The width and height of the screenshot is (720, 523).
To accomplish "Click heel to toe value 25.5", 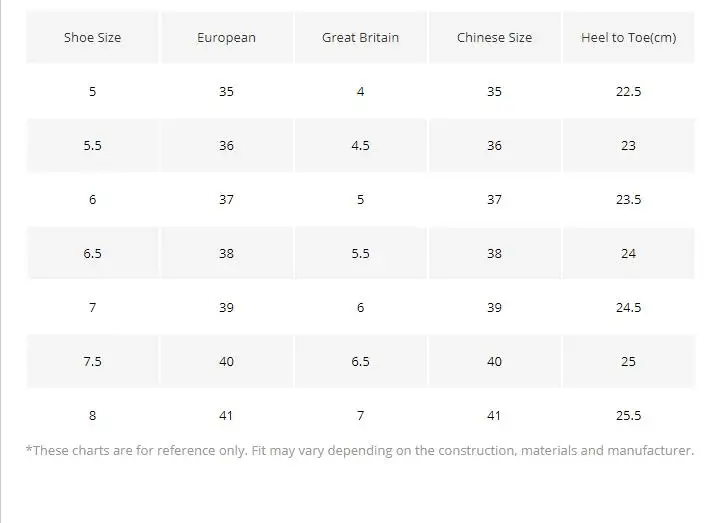I will 629,416.
